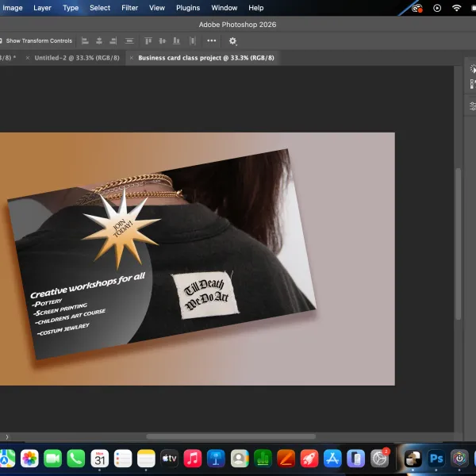Select the Align right edges icon

click(113, 40)
